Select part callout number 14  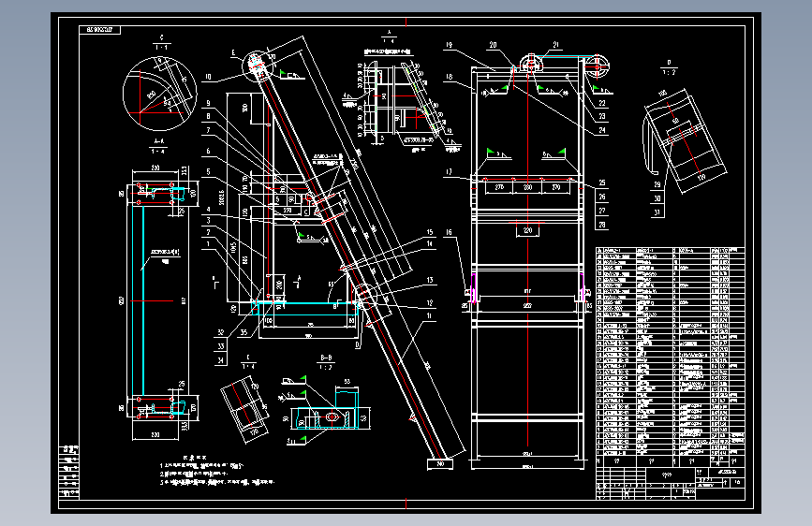429,244
